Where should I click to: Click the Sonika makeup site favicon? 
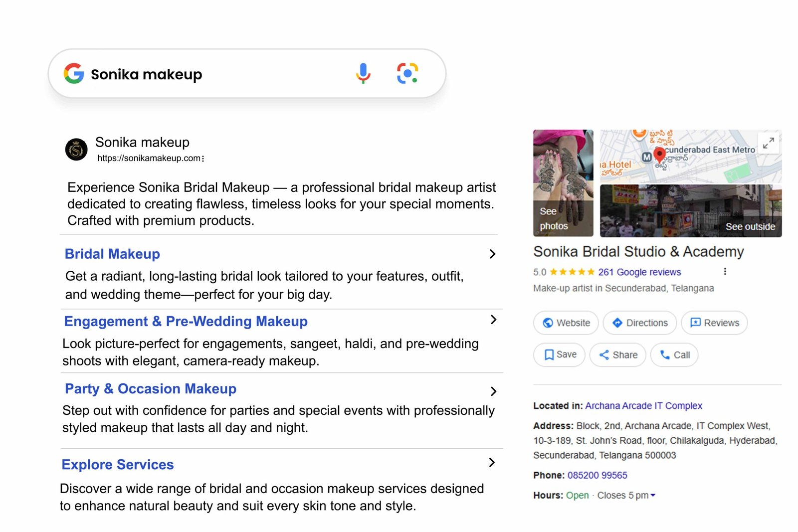(76, 150)
